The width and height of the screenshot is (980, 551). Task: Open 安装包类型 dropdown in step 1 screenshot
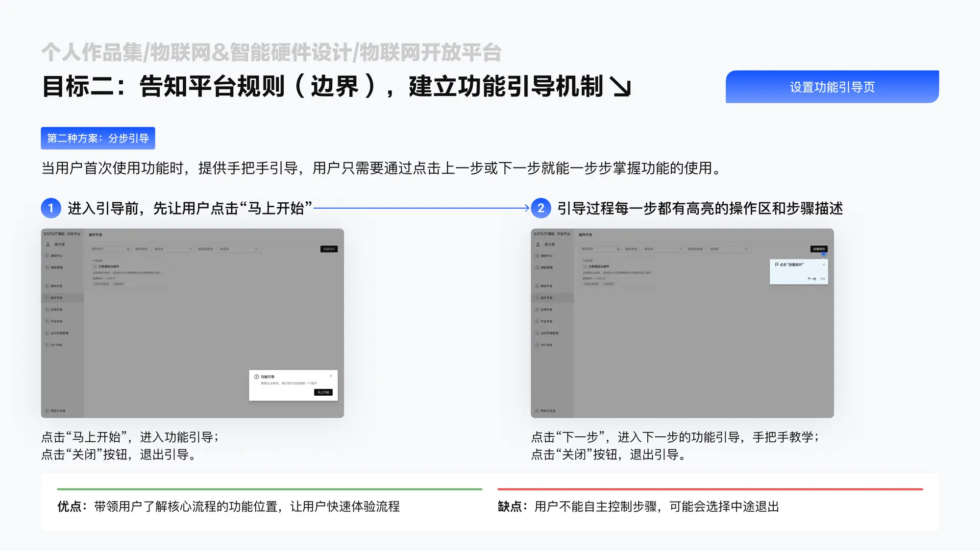pos(239,249)
